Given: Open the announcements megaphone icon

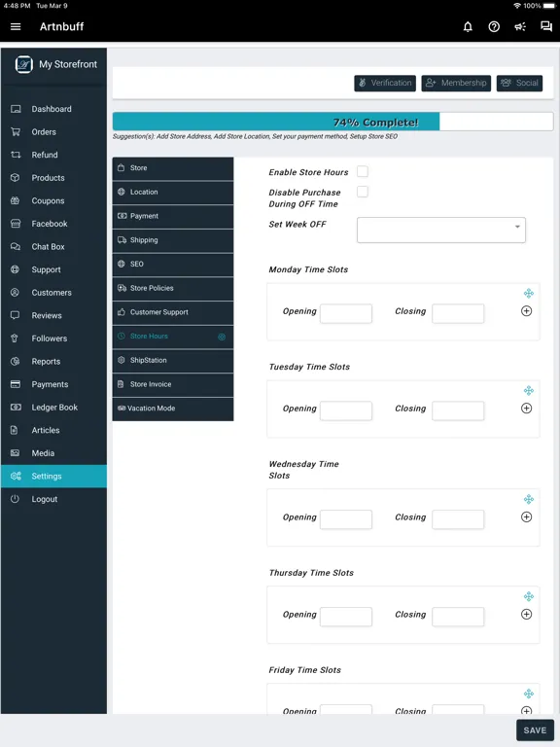Looking at the screenshot, I should click(520, 26).
